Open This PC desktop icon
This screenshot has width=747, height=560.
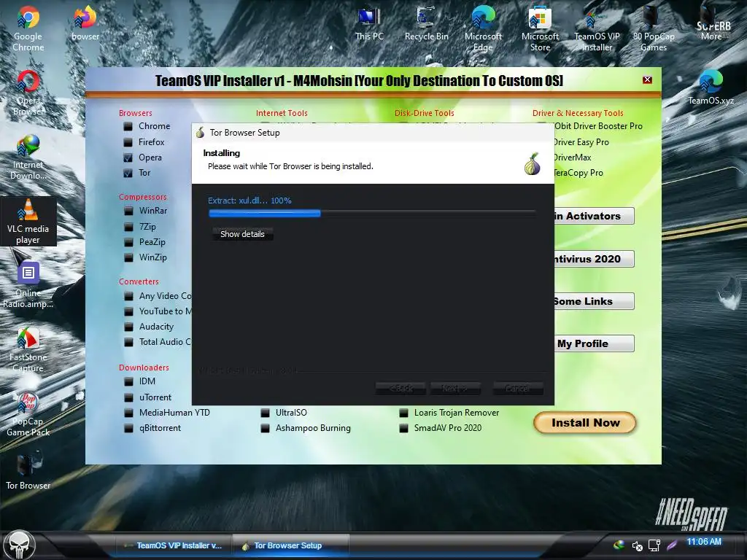[x=369, y=23]
